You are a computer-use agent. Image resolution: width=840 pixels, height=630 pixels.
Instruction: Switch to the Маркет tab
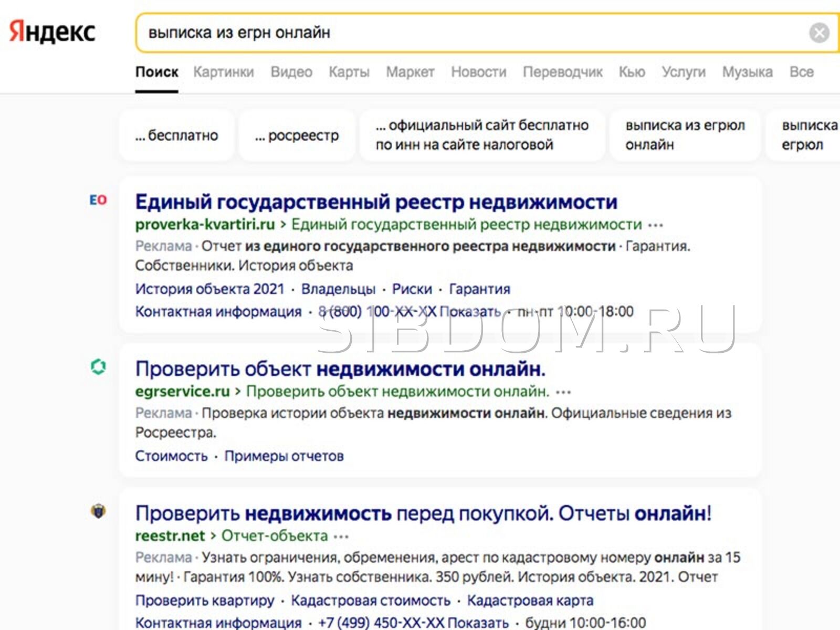(410, 72)
